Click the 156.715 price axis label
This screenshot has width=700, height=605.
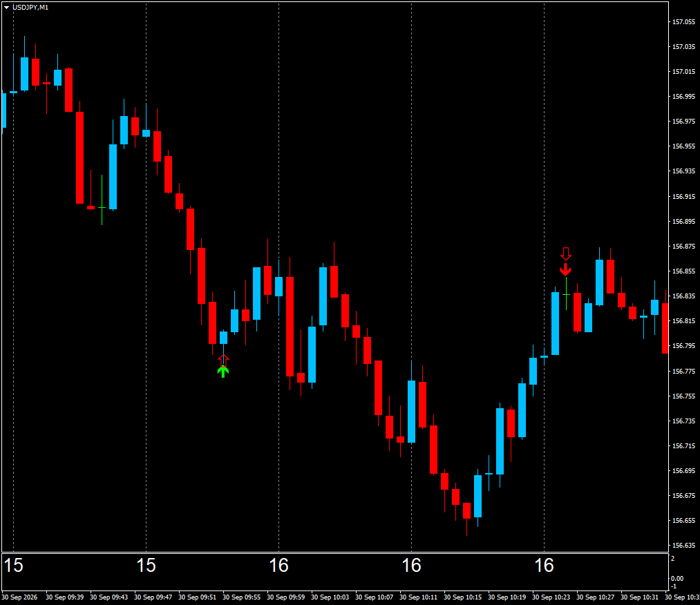coord(683,446)
